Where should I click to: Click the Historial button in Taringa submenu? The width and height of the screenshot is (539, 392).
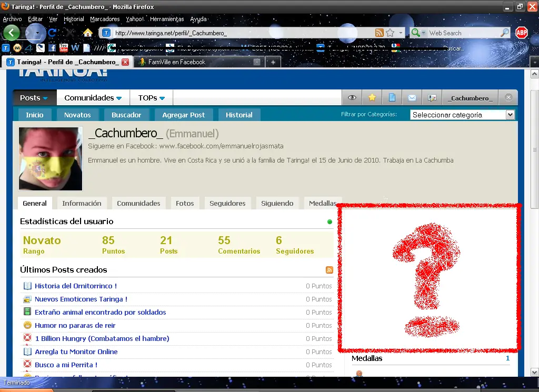pyautogui.click(x=239, y=115)
